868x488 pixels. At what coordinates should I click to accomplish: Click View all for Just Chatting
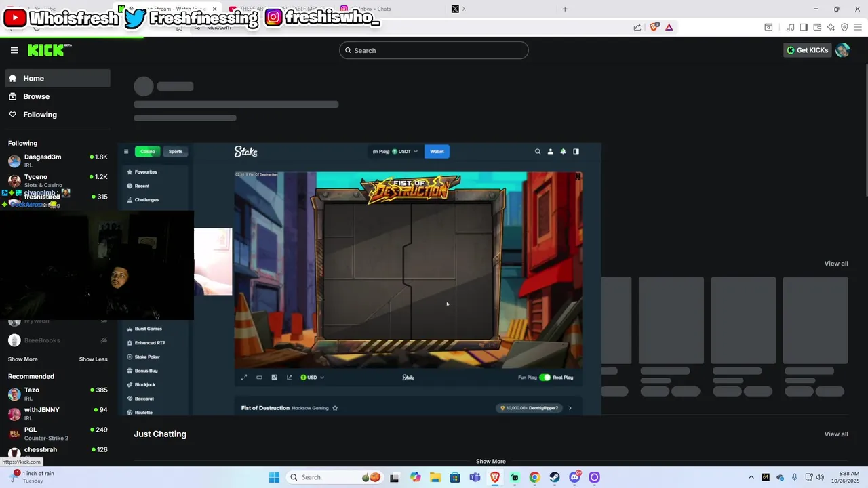(835, 434)
